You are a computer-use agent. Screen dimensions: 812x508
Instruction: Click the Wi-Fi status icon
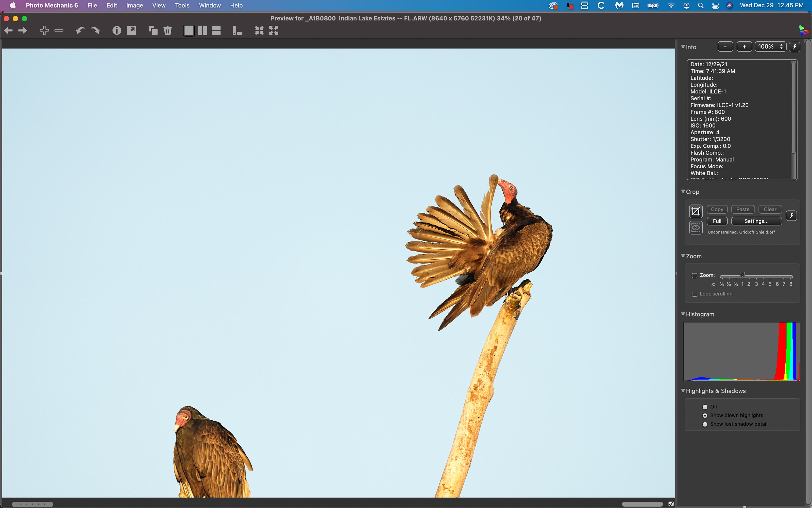tap(671, 5)
